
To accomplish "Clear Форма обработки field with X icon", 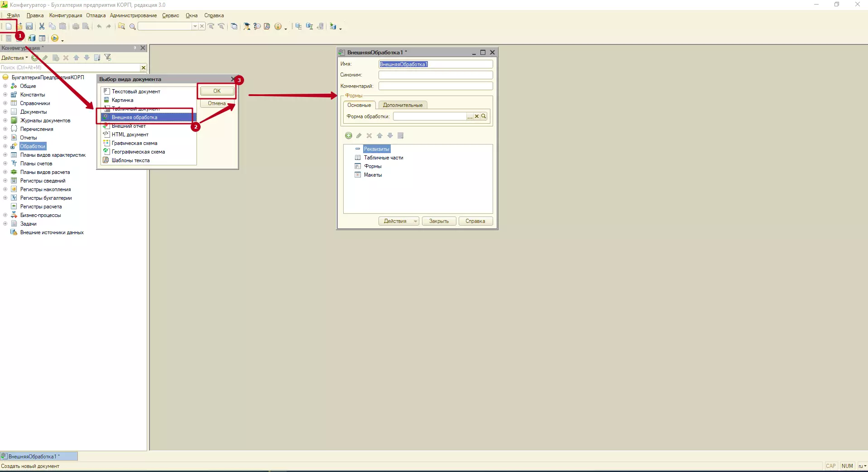I will pyautogui.click(x=477, y=116).
